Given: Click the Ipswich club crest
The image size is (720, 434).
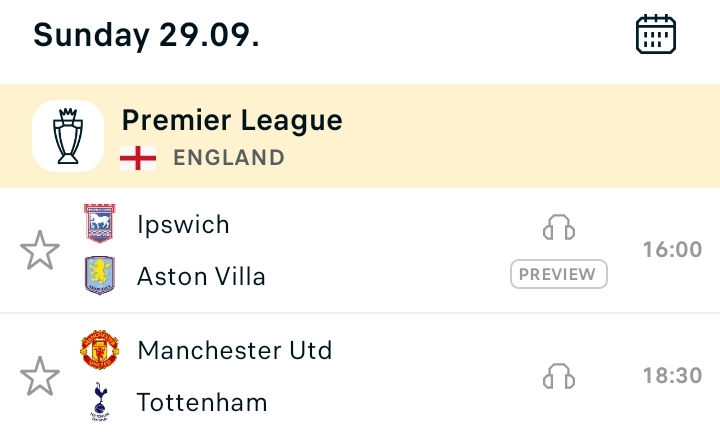Looking at the screenshot, I should [100, 223].
